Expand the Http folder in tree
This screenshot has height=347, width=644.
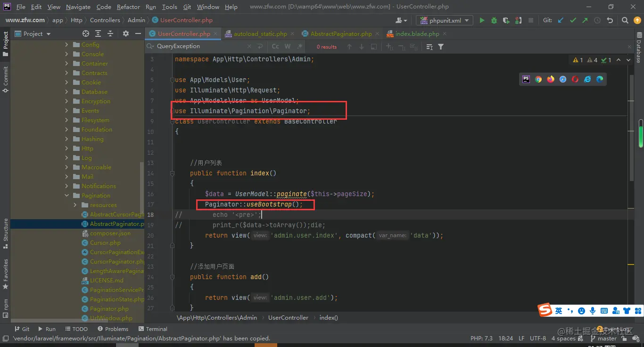[x=66, y=149]
